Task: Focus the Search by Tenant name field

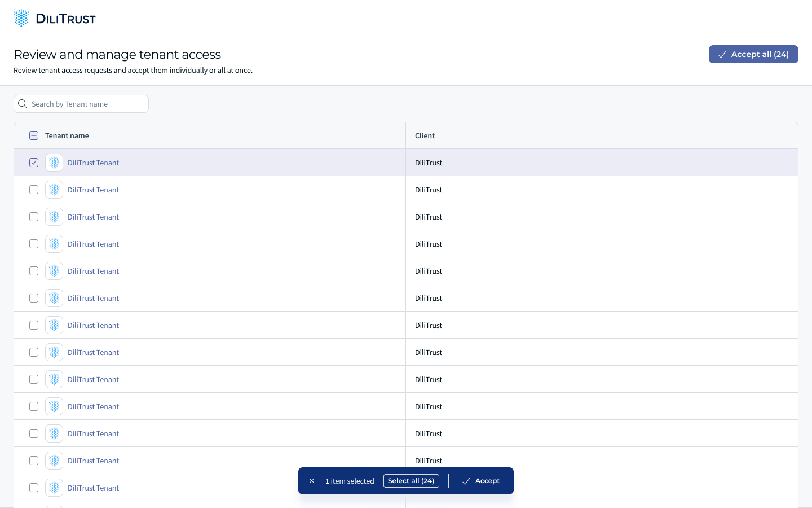Action: 81,104
